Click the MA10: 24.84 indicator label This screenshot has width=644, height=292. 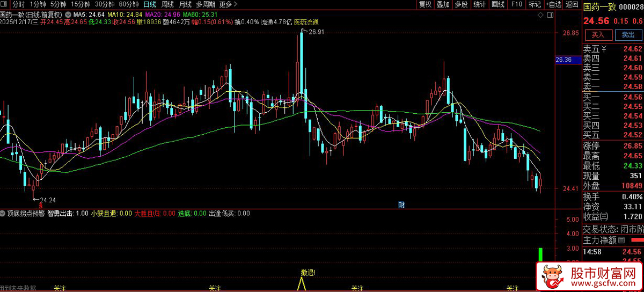(124, 13)
